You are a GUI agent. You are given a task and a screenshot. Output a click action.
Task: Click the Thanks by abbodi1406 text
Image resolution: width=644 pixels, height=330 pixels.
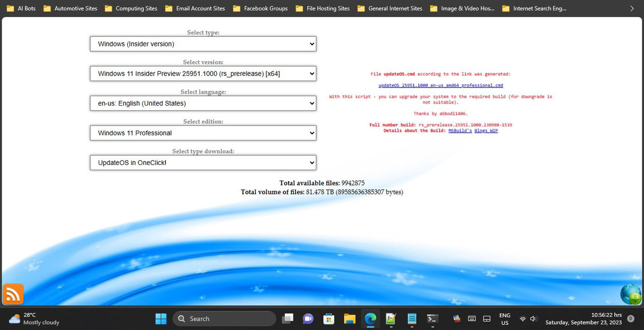point(441,114)
